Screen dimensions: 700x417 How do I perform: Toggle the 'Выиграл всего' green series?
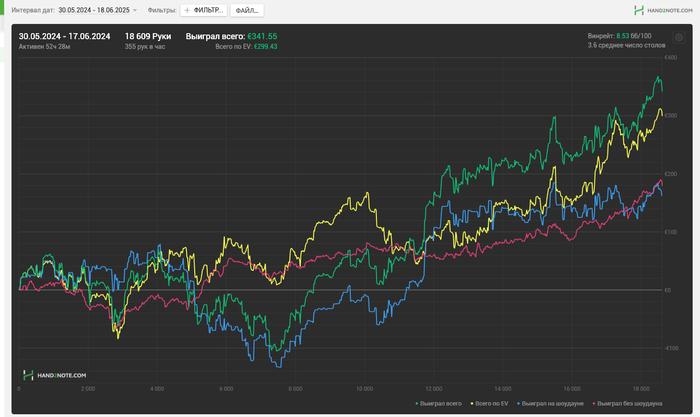[x=439, y=402]
